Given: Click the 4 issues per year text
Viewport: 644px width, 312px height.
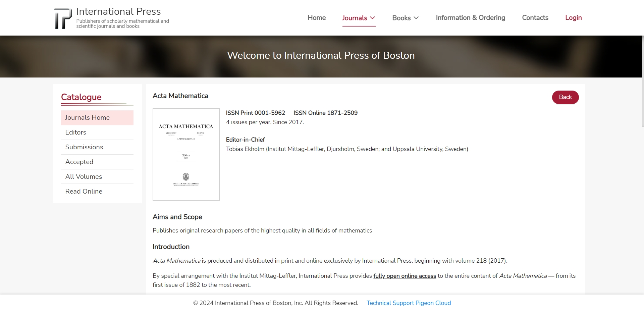Looking at the screenshot, I should point(265,122).
